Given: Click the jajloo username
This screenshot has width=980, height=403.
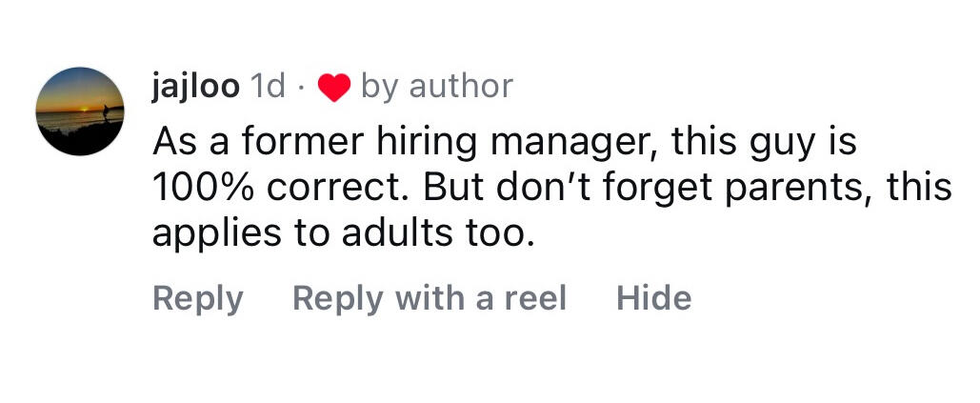Looking at the screenshot, I should point(195,87).
